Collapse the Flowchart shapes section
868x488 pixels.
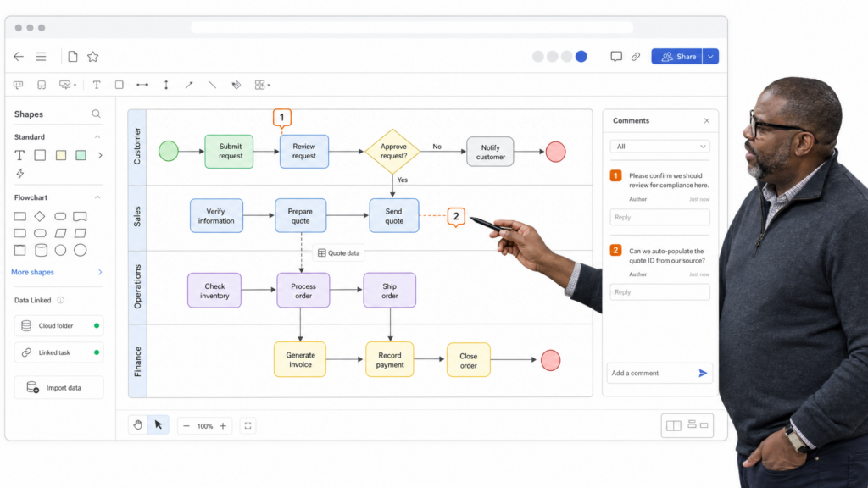pos(97,197)
